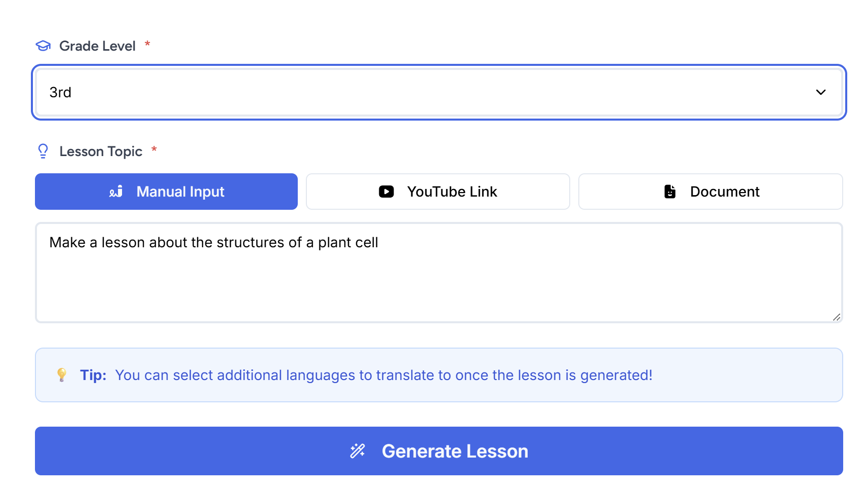This screenshot has height=491, width=868.
Task: Click the lightbulb emoji in the Tip banner
Action: pyautogui.click(x=62, y=375)
